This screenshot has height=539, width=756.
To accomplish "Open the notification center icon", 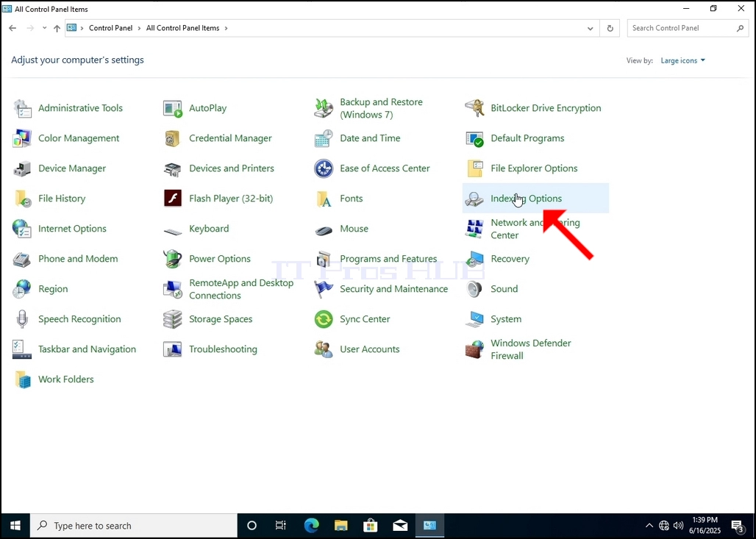I will tap(738, 526).
